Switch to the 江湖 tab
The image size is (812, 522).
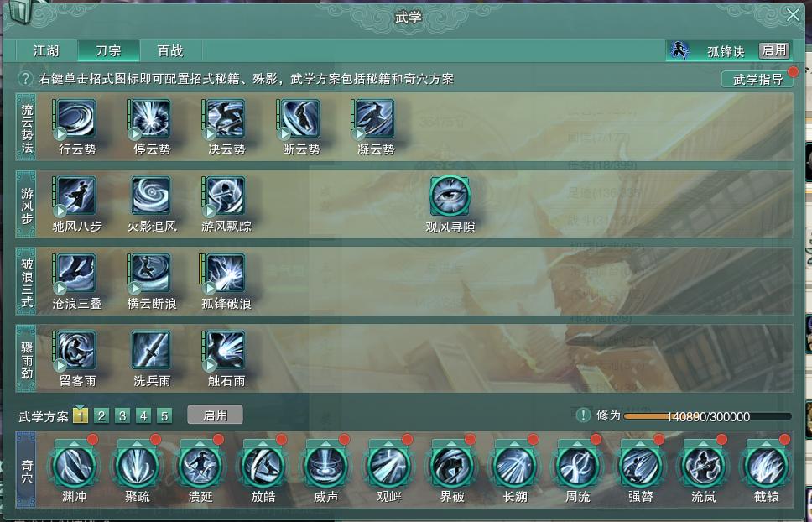tap(47, 50)
